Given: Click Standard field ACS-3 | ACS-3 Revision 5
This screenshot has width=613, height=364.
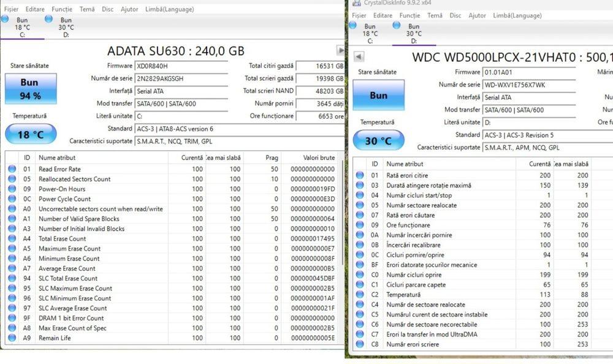Looking at the screenshot, I should [547, 135].
